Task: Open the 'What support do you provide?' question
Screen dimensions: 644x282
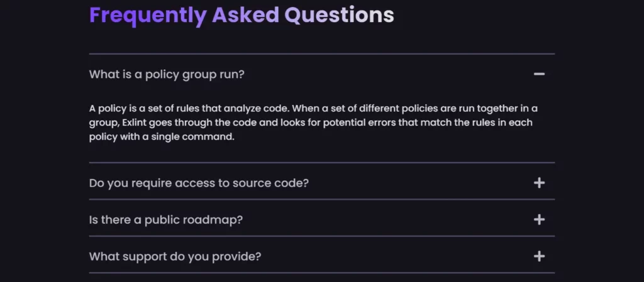Action: [175, 256]
